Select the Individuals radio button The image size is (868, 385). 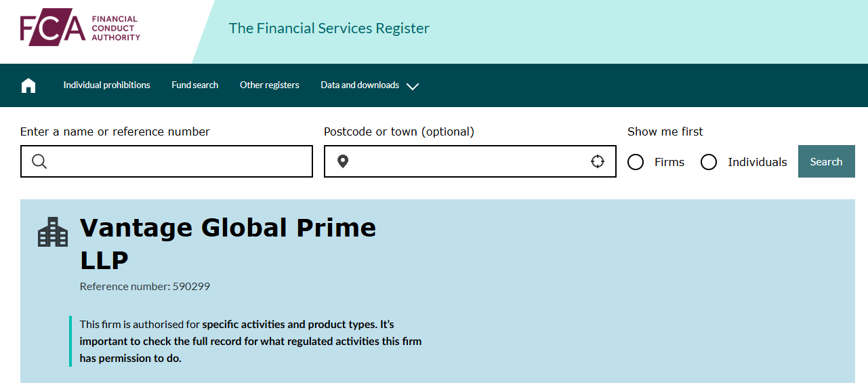pyautogui.click(x=709, y=162)
